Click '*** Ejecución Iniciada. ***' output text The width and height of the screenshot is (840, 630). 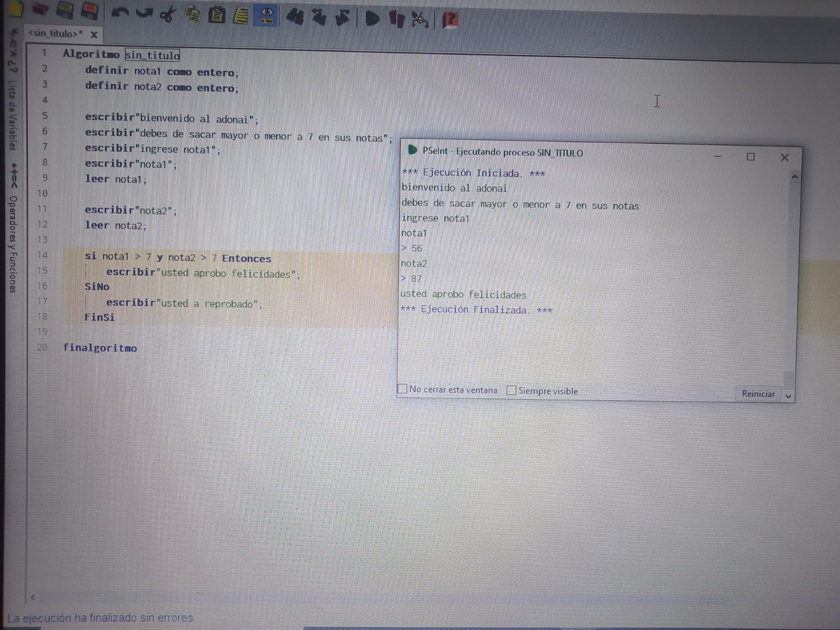click(x=474, y=173)
